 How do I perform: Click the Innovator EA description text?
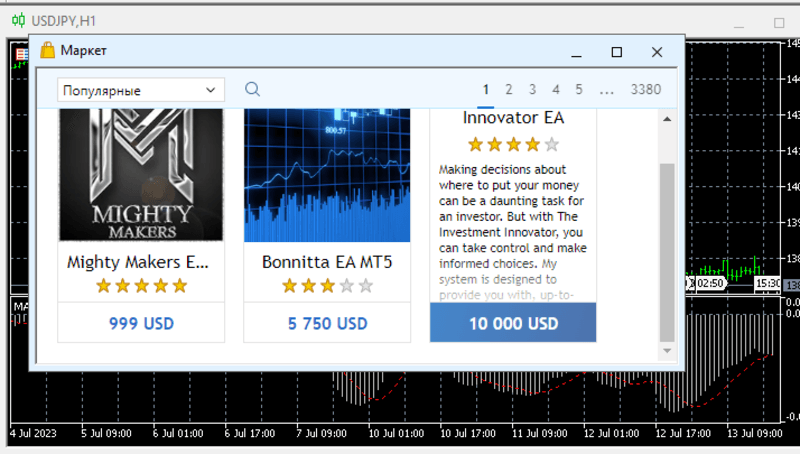(513, 232)
